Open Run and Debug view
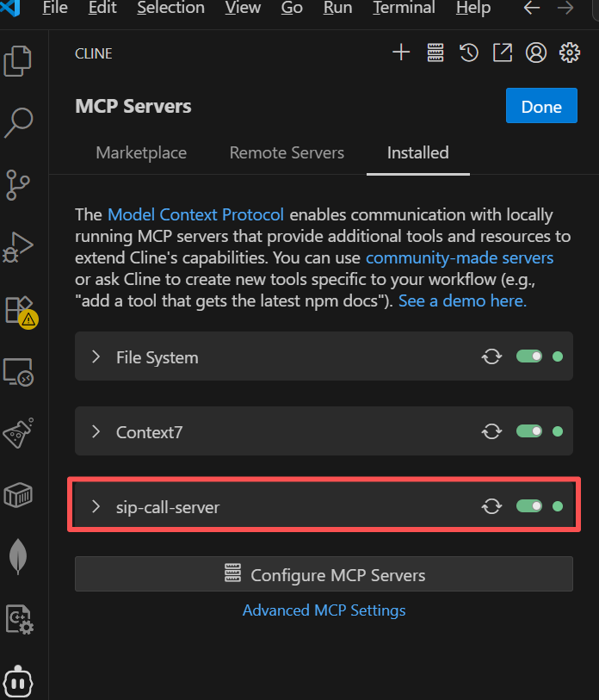 [18, 247]
